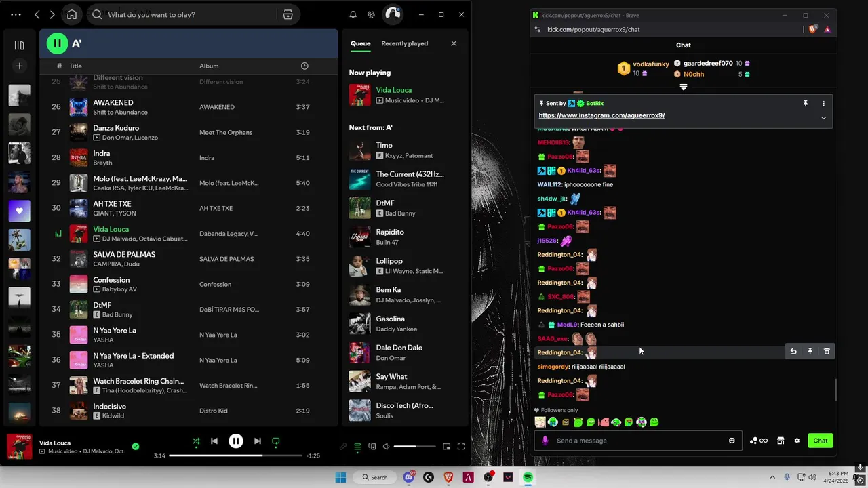Delete hovered chat message trash icon

[827, 351]
